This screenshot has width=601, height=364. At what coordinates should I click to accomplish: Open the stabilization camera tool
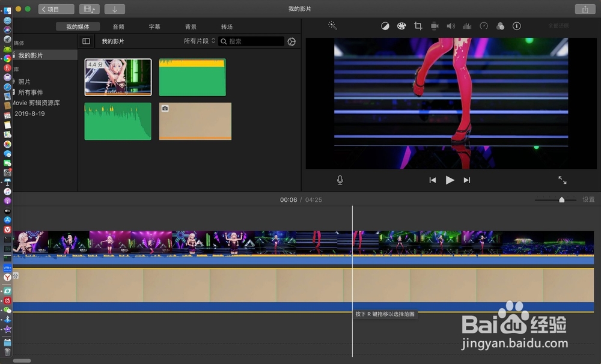pos(435,26)
